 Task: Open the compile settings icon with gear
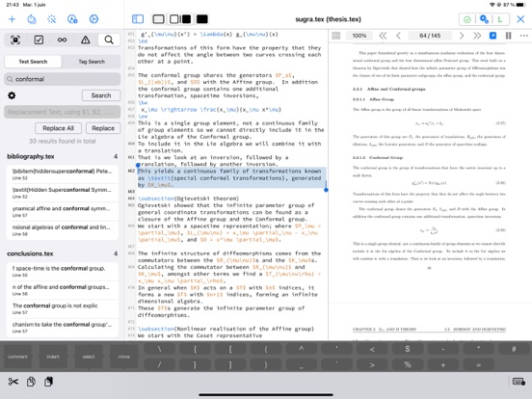tap(72, 19)
